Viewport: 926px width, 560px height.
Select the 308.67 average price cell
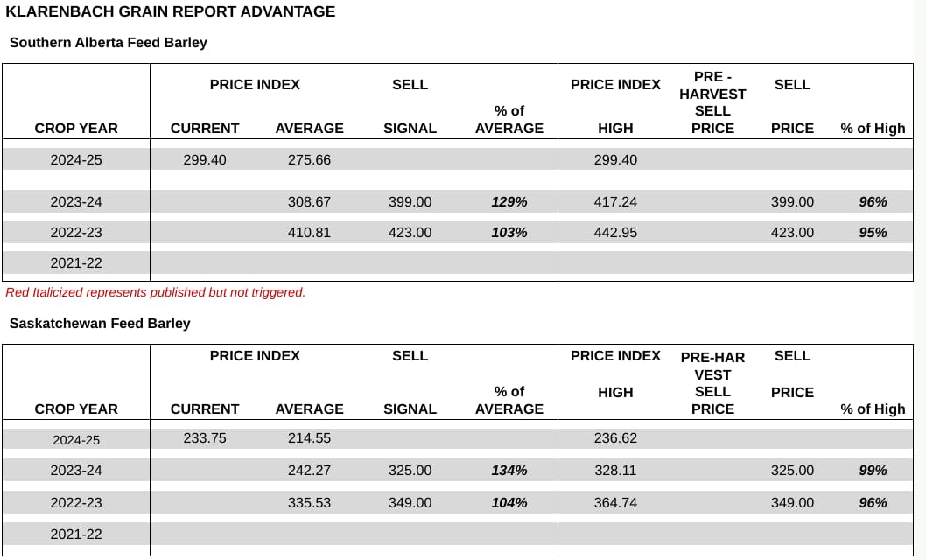tap(309, 202)
